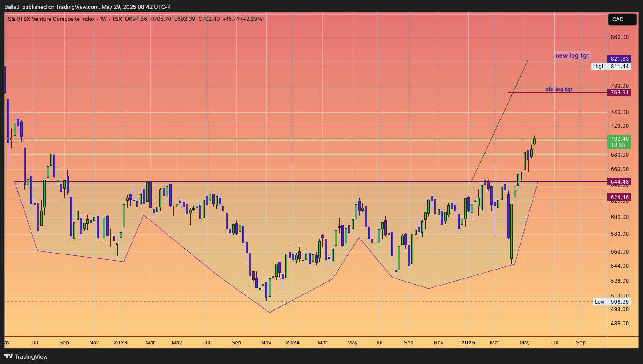The height and width of the screenshot is (364, 643).
Task: Select the 769.91 price label
Action: pos(619,93)
